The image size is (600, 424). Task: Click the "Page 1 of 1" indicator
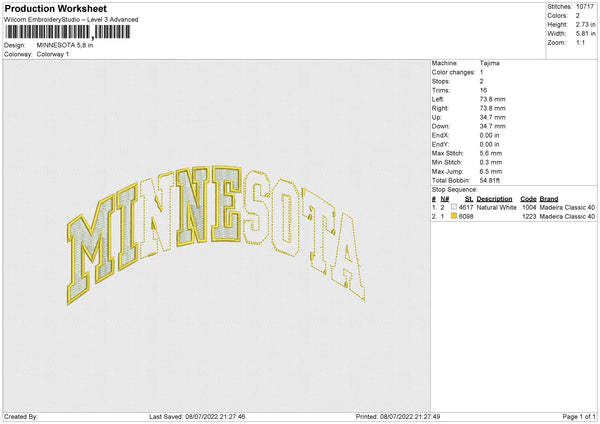[579, 417]
